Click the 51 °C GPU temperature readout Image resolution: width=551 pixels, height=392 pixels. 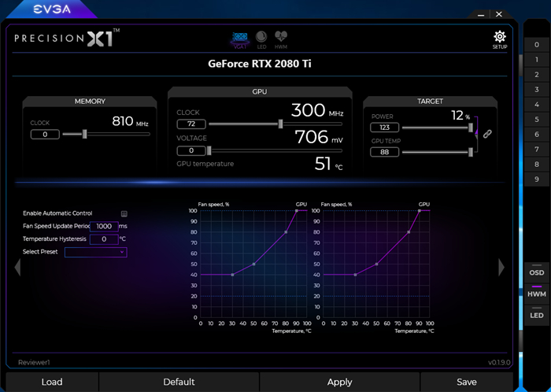(x=328, y=164)
